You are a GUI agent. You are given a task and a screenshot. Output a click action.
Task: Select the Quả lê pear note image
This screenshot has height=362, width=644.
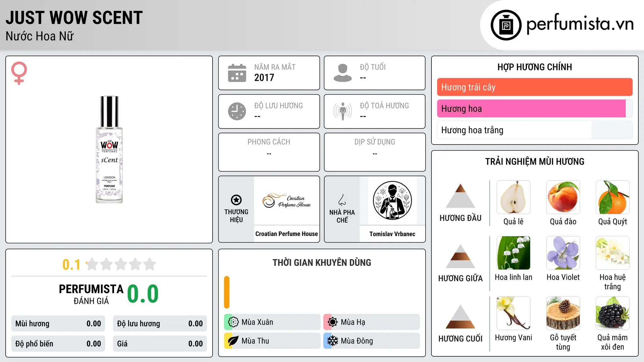tap(514, 197)
